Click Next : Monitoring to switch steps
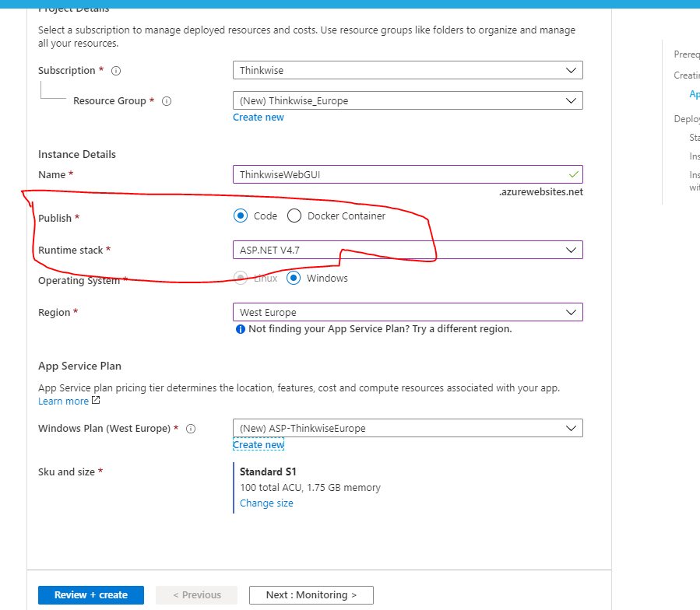This screenshot has width=700, height=610. pyautogui.click(x=311, y=594)
